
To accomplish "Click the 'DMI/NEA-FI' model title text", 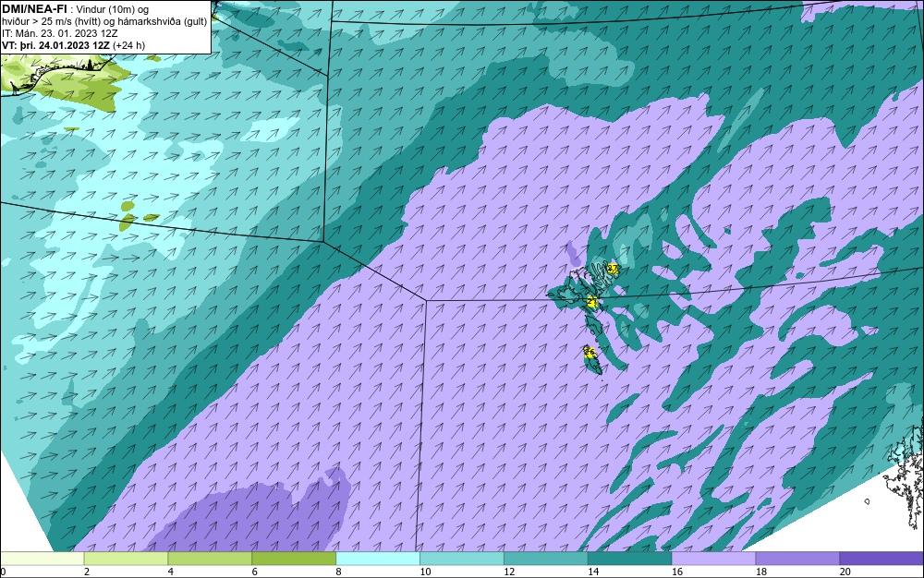I will (34, 8).
